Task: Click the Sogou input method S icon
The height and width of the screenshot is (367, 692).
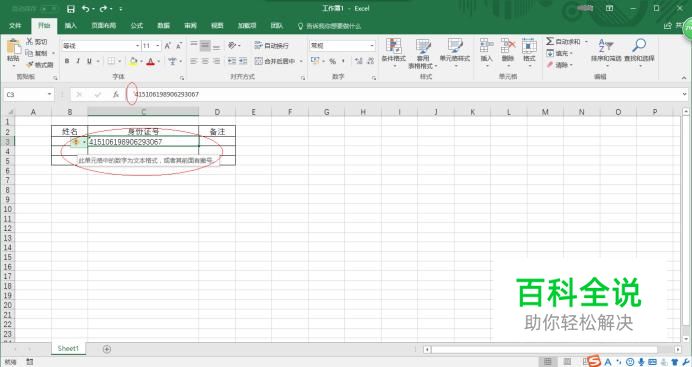Action: point(594,361)
